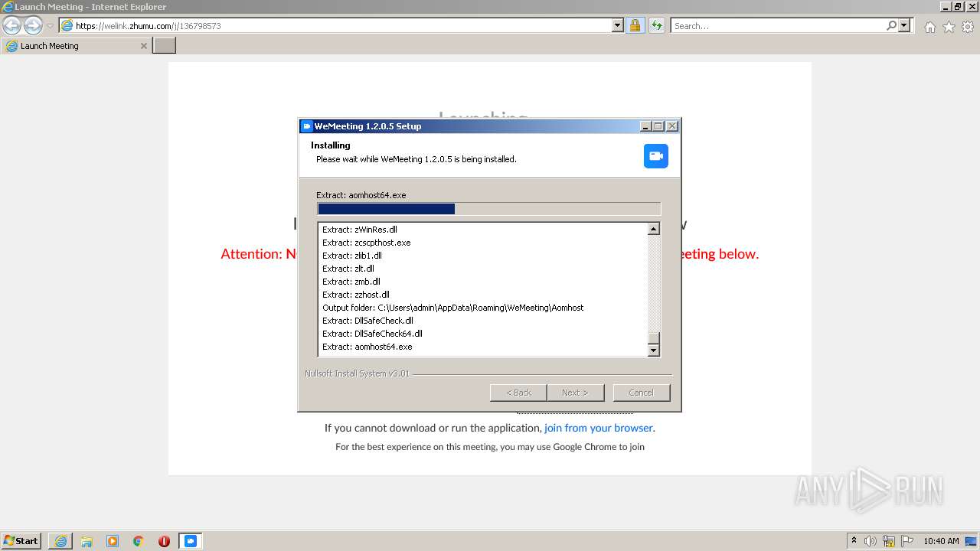Open the security lock icon in address bar

click(635, 25)
